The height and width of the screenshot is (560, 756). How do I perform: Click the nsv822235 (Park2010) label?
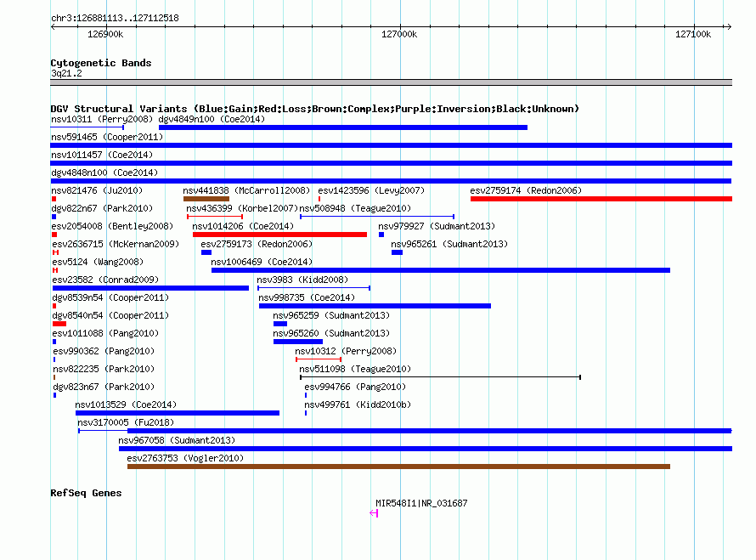pyautogui.click(x=103, y=369)
